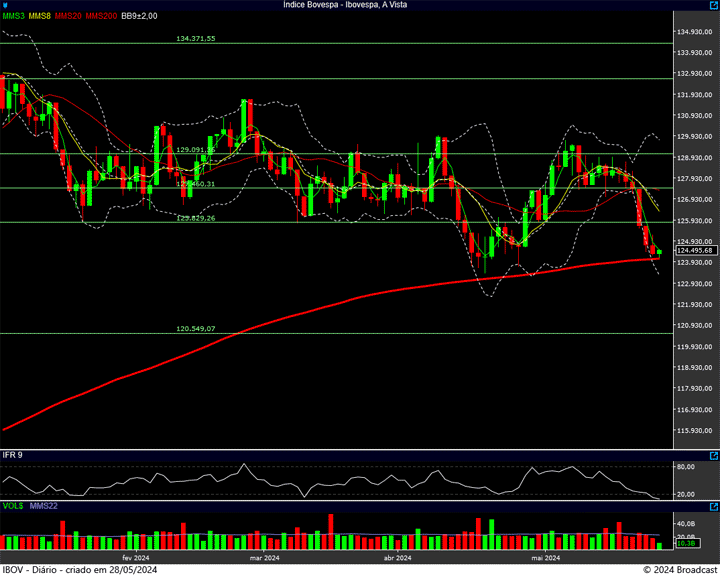Click the fev 2024 date on time axis

click(136, 558)
